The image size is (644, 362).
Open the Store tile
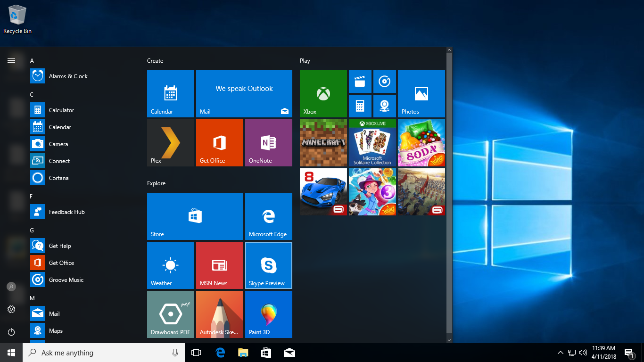[x=195, y=216]
